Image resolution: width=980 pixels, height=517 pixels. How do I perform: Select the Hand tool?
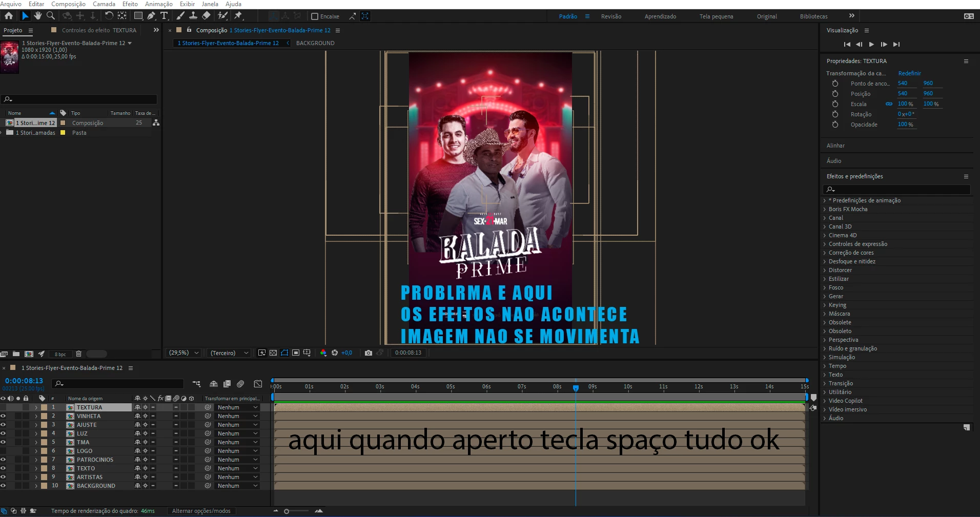coord(38,16)
